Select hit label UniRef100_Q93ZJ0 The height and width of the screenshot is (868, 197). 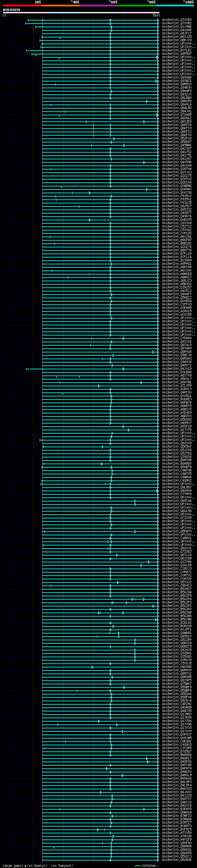[177, 94]
